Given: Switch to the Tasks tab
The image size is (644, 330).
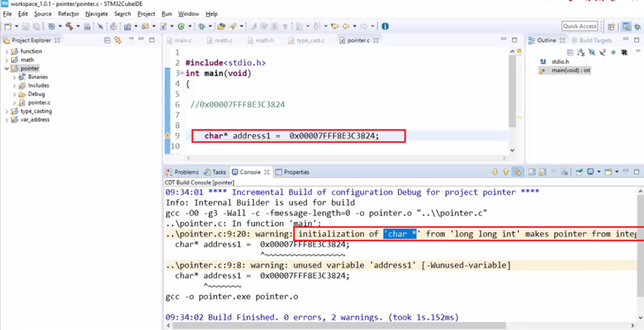Looking at the screenshot, I should click(215, 172).
